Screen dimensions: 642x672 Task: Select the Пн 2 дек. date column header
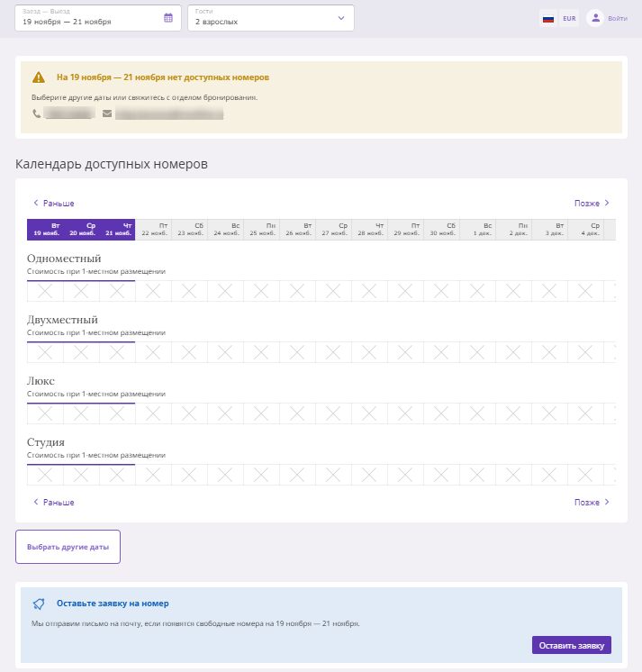tap(513, 230)
